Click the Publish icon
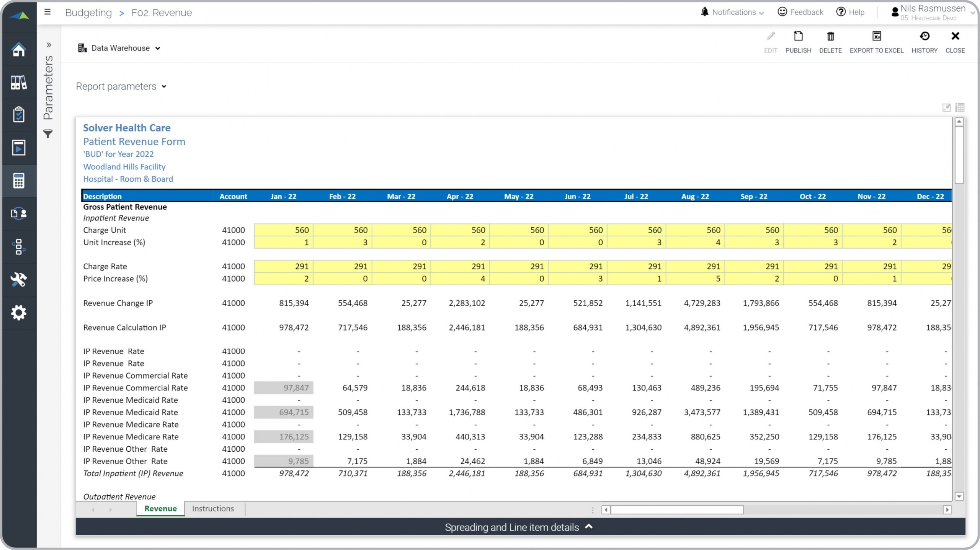 (x=798, y=41)
